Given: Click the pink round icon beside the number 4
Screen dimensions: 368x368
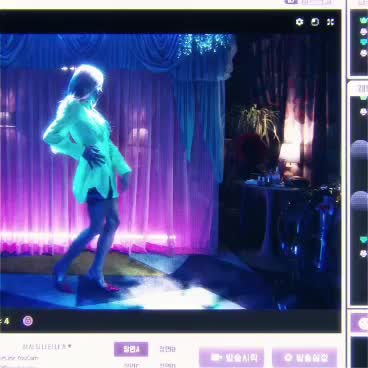Looking at the screenshot, I should click(28, 321).
